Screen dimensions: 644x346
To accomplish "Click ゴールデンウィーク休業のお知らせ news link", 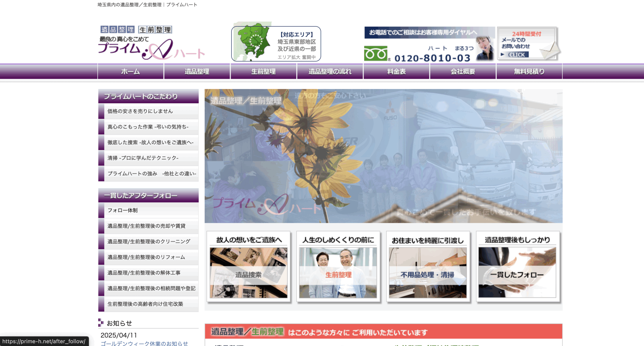I will click(x=144, y=343).
